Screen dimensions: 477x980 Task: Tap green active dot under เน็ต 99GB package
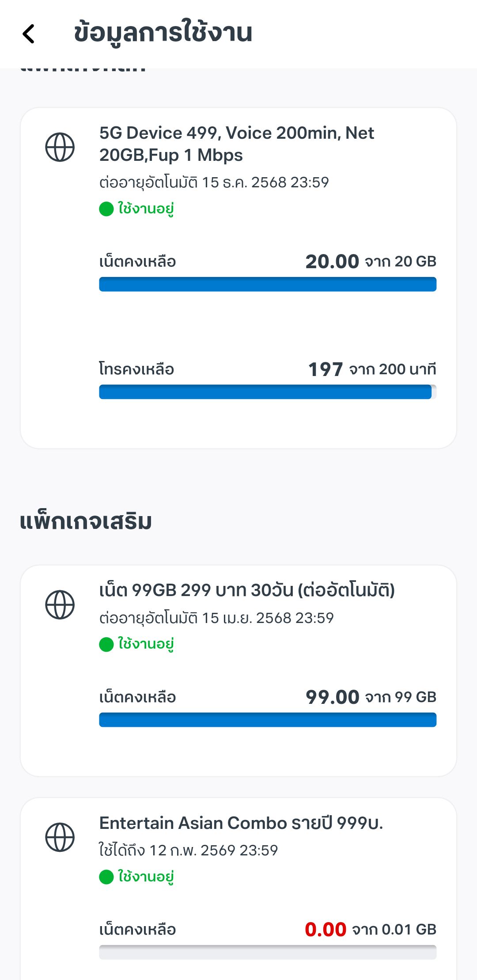[106, 644]
